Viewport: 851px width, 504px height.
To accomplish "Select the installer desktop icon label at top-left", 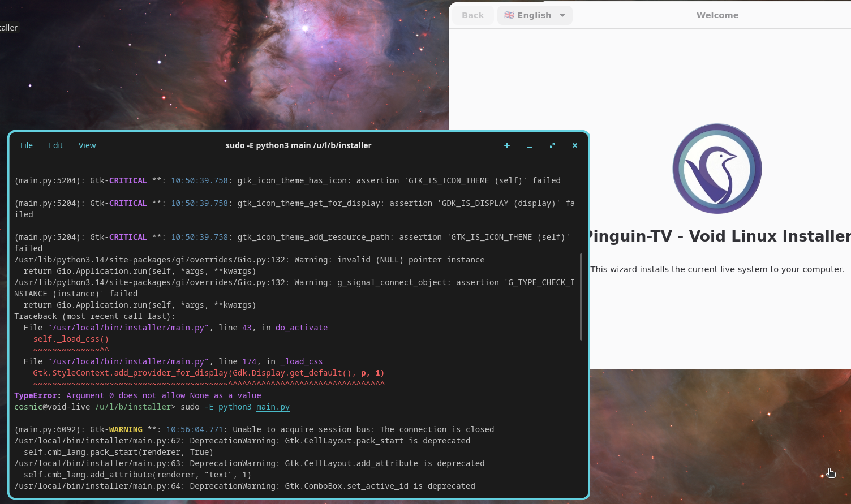I will [x=8, y=28].
